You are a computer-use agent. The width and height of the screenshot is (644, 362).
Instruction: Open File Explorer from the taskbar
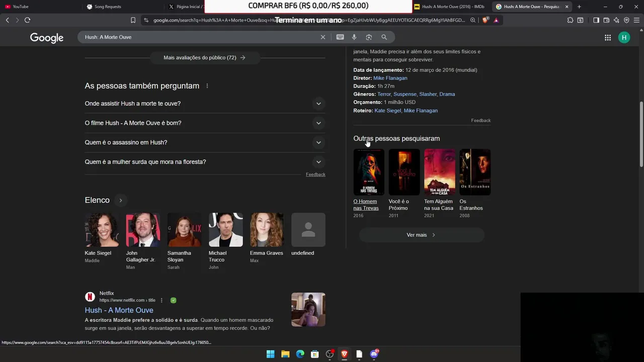point(285,354)
